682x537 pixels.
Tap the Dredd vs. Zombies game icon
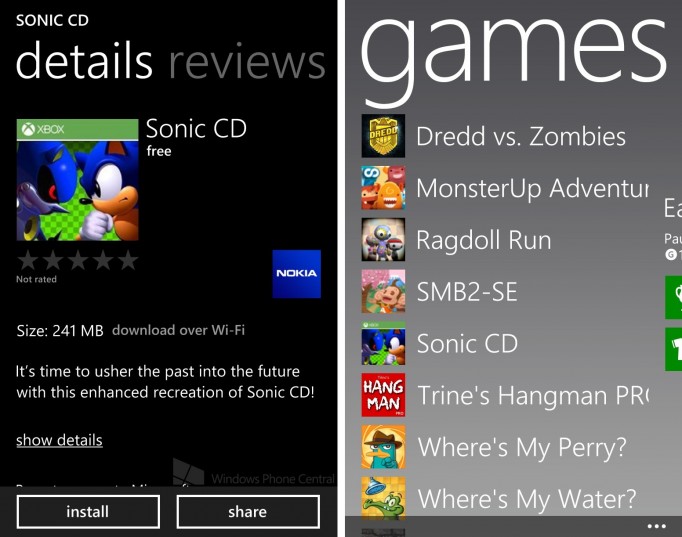pyautogui.click(x=383, y=136)
